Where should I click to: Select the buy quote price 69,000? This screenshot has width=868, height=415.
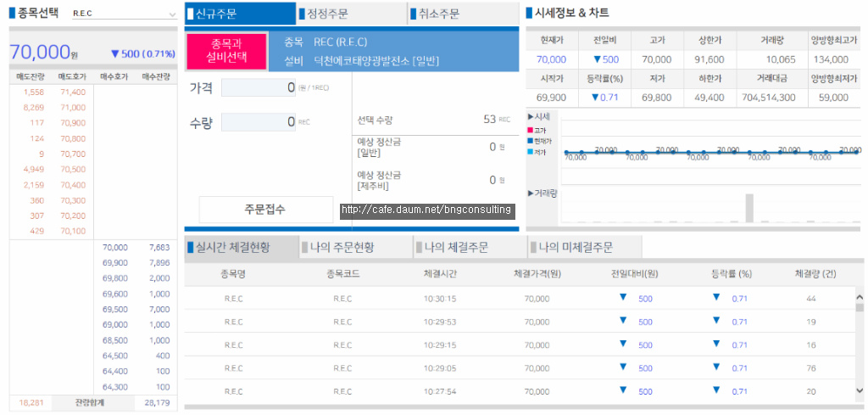[115, 325]
